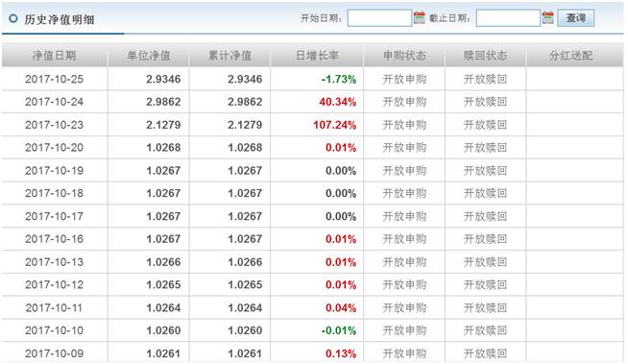Click the 107.24% daily growth value
The width and height of the screenshot is (628, 364).
tap(334, 125)
